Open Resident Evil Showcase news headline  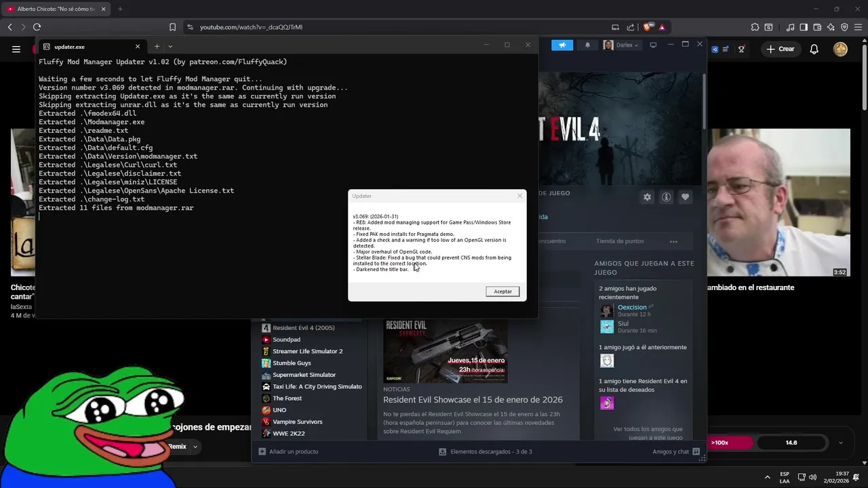(x=473, y=400)
